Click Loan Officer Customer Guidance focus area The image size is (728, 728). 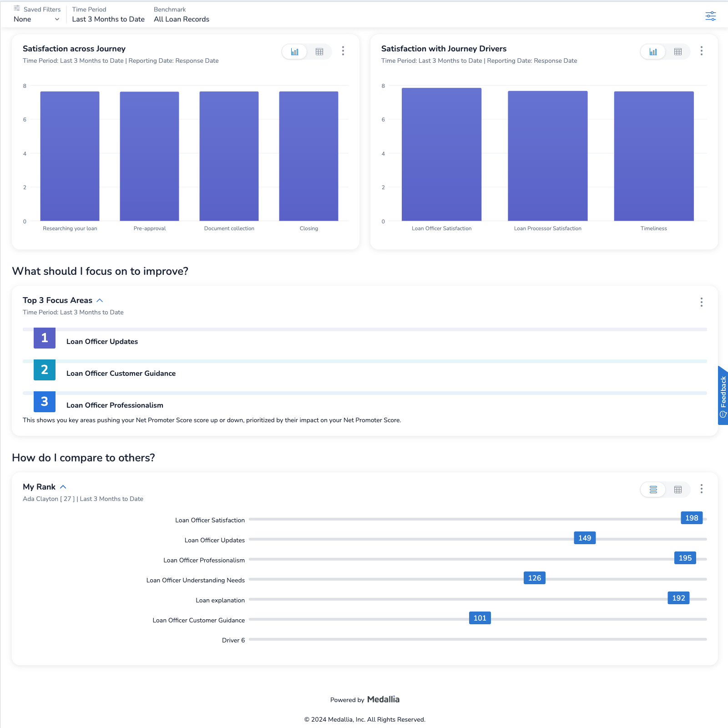click(x=121, y=374)
